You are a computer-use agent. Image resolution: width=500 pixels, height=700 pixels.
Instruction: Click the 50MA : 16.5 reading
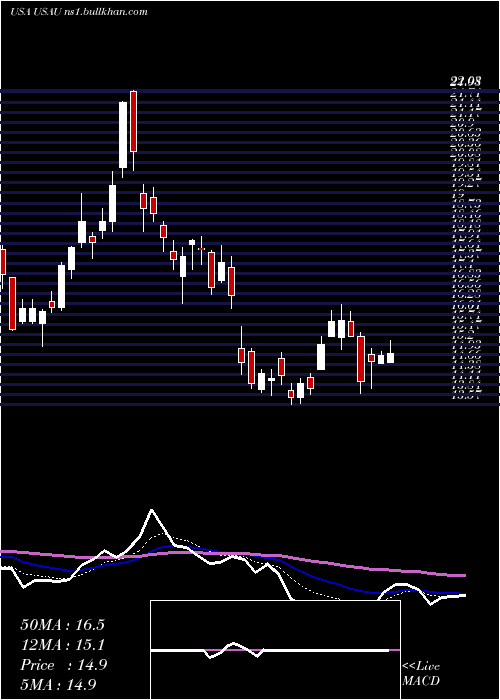pos(62,625)
